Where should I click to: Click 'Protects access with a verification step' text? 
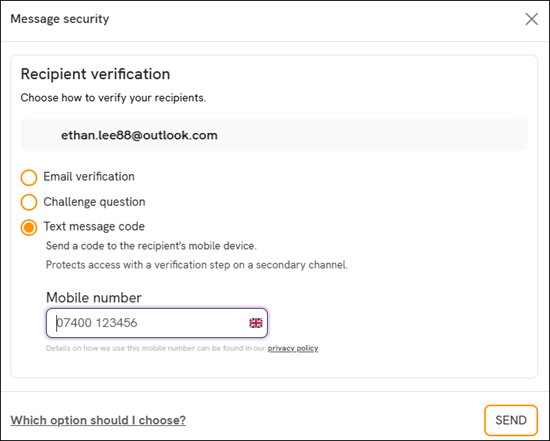197,265
